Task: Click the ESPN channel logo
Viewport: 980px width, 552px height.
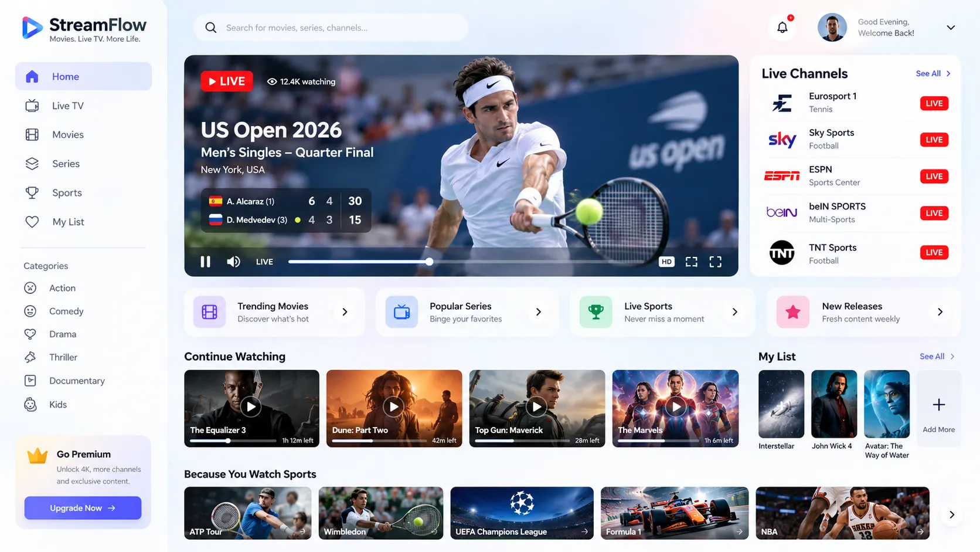Action: [x=782, y=176]
